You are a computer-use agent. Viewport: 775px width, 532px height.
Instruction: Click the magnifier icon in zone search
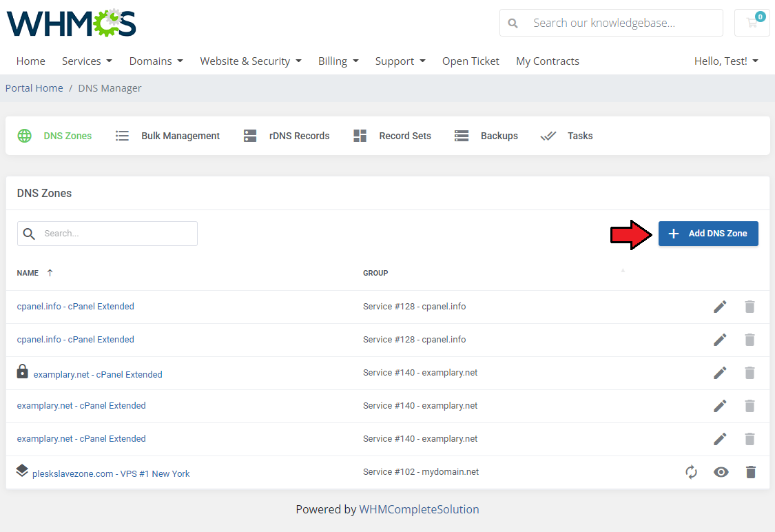(x=29, y=234)
